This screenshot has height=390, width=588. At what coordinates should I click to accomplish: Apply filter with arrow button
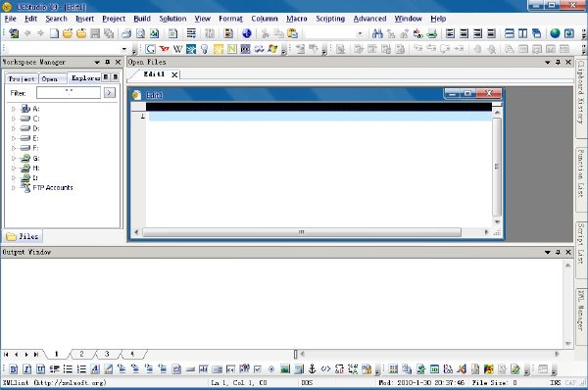[110, 93]
